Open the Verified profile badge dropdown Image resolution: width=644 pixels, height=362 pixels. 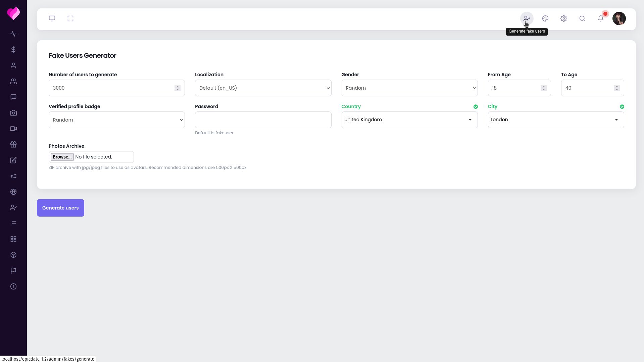pos(116,120)
